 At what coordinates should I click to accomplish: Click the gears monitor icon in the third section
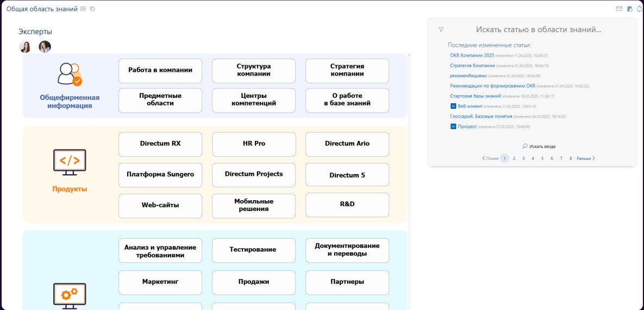pyautogui.click(x=70, y=296)
